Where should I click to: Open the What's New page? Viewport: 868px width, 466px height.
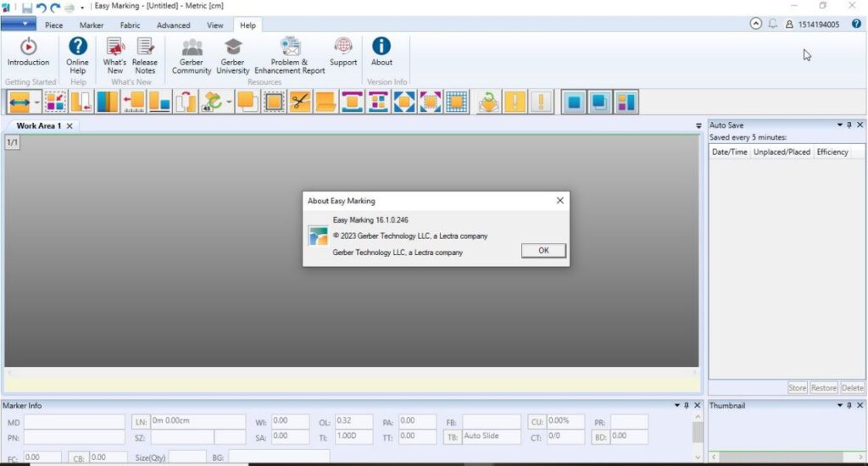tap(114, 47)
